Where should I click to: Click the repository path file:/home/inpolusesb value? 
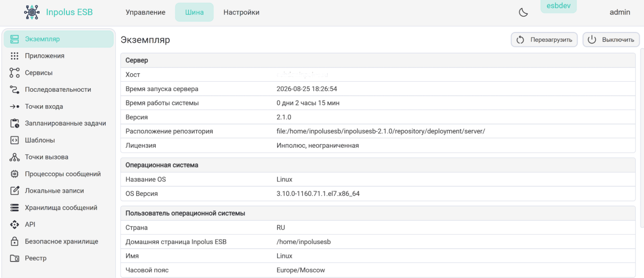tap(381, 131)
